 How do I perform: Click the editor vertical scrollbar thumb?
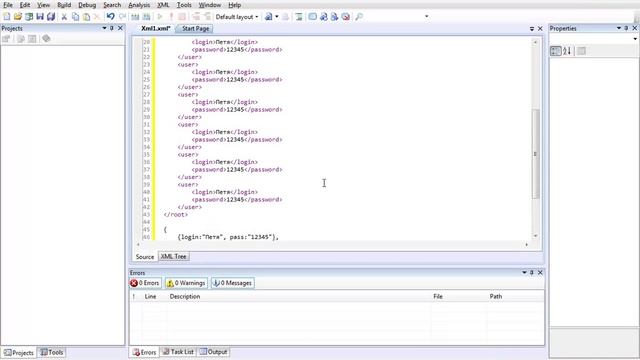tap(535, 154)
